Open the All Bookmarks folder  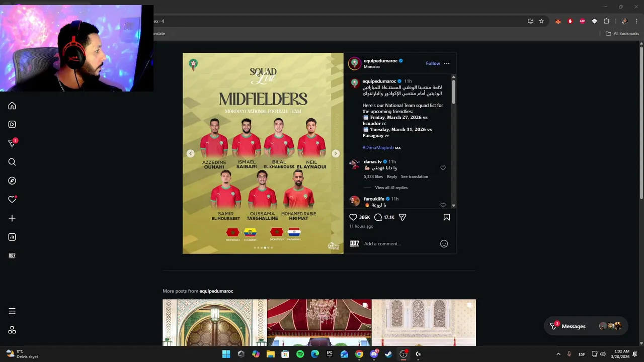[x=622, y=34]
